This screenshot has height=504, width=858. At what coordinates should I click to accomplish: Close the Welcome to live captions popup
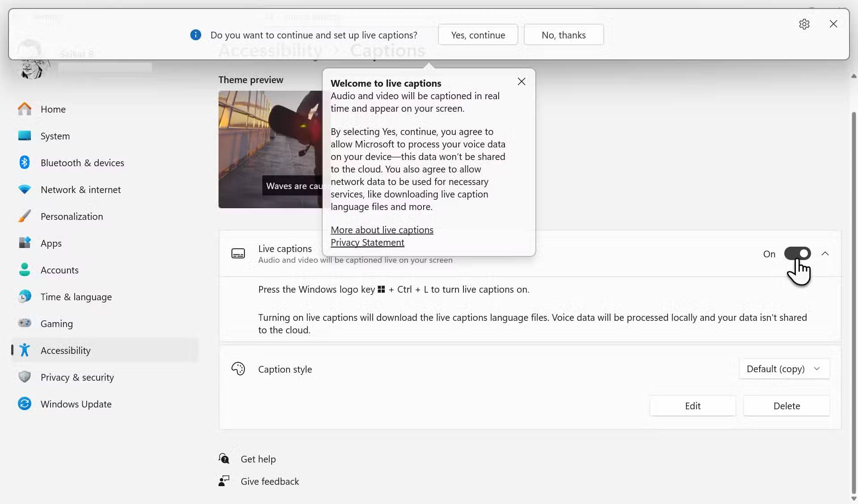(521, 82)
